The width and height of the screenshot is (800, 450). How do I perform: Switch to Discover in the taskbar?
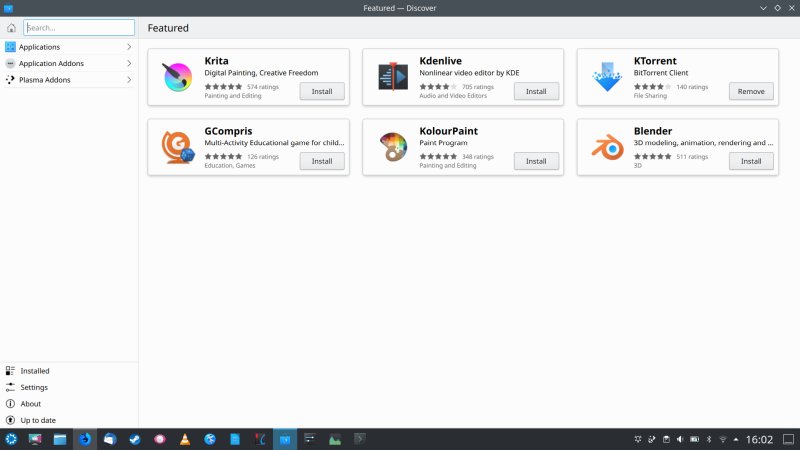pos(285,439)
